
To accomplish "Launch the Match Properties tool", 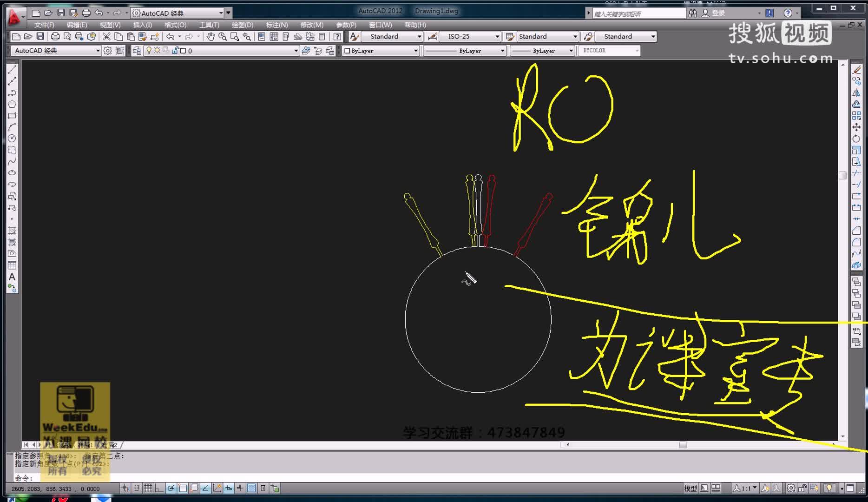I will tap(143, 36).
